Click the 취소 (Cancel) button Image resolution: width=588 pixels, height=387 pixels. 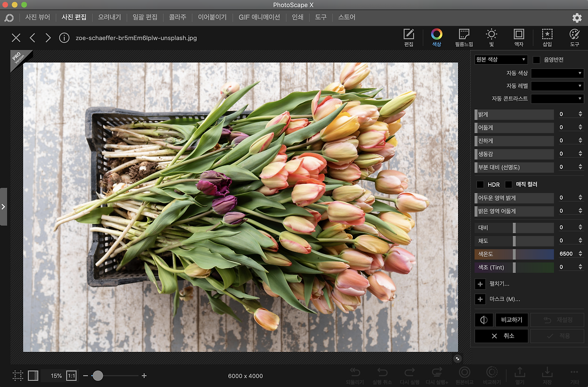tap(502, 336)
